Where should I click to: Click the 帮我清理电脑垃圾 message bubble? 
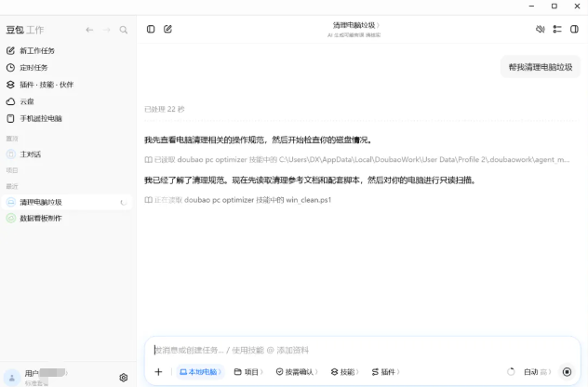click(541, 67)
